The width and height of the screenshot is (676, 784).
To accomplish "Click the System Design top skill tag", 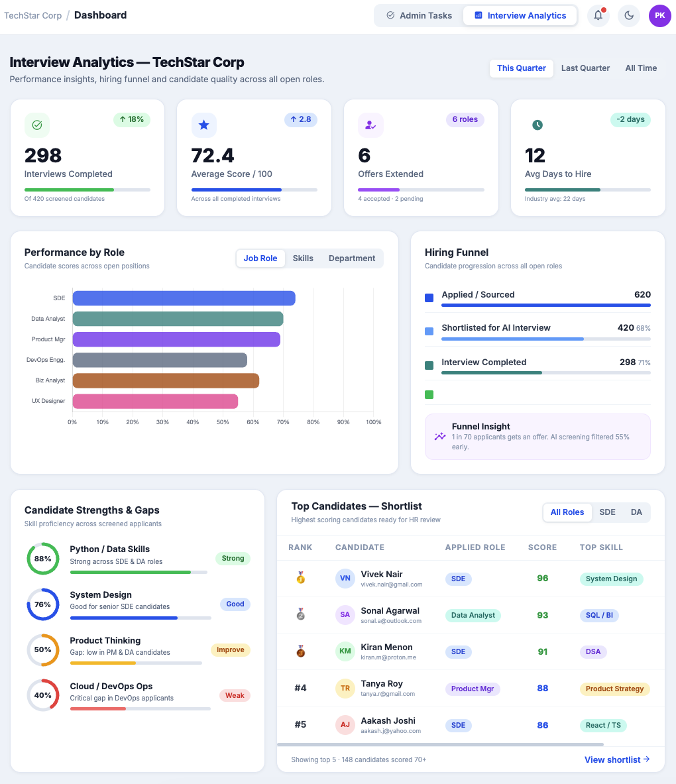I will (612, 579).
